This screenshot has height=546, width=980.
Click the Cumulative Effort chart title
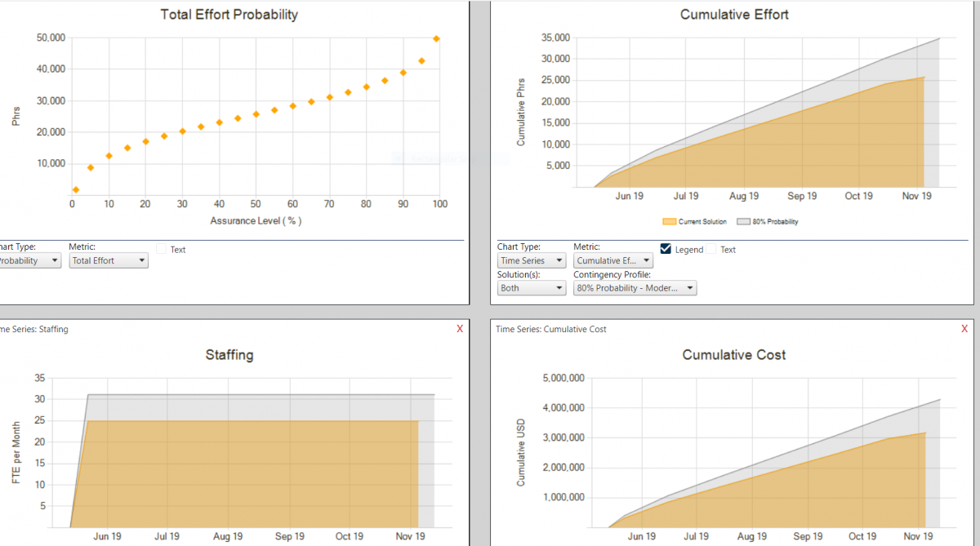click(x=734, y=15)
